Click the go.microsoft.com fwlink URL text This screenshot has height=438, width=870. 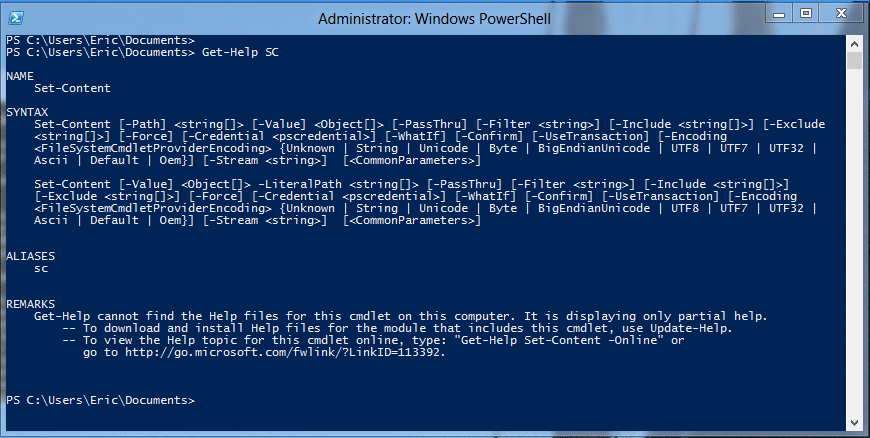(x=285, y=353)
